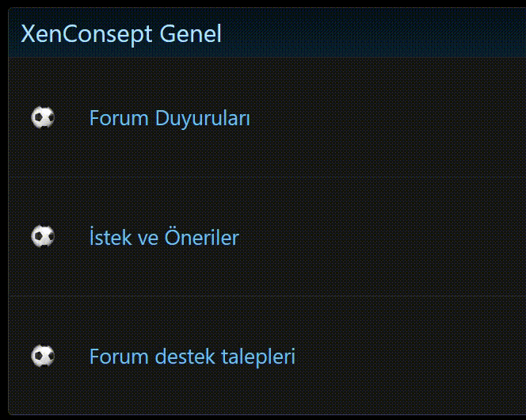Go to the forum announcements titled Forum Duyuruları
The height and width of the screenshot is (420, 526).
[170, 119]
